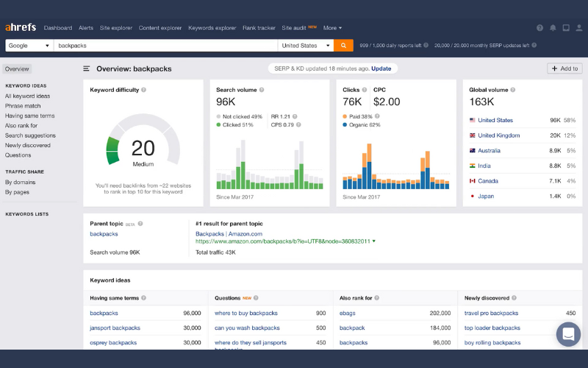Viewport: 588px width, 368px height.
Task: Open the Dashboard menu item
Action: pos(58,28)
